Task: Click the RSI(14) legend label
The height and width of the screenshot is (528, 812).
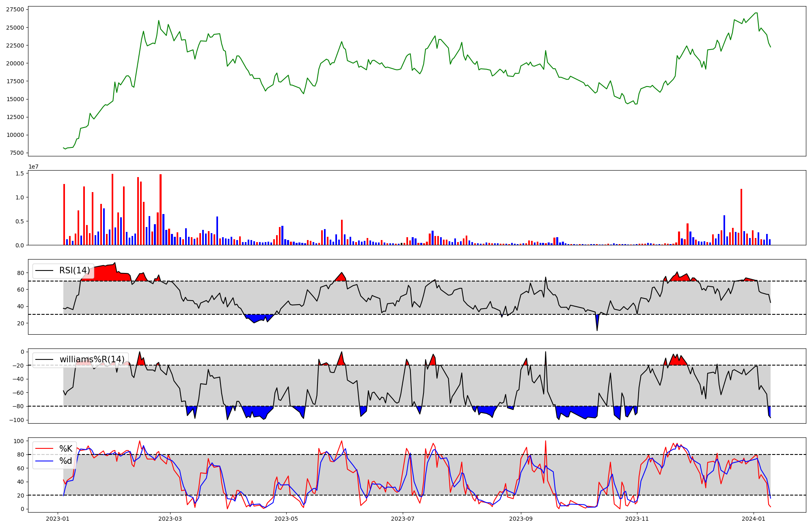Action: click(x=74, y=270)
